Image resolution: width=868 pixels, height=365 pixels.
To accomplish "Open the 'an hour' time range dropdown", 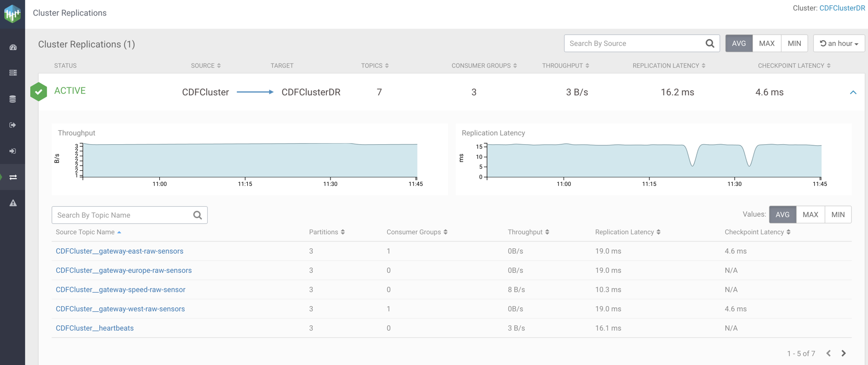I will point(839,44).
